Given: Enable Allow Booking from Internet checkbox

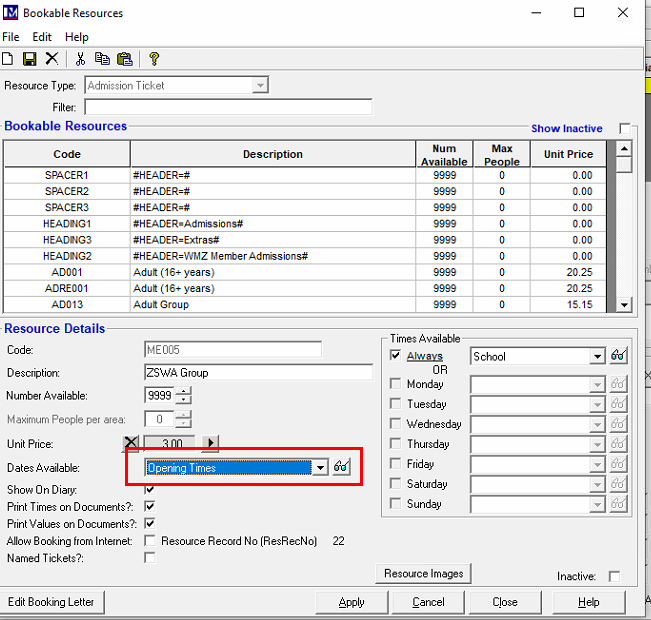Looking at the screenshot, I should tap(150, 541).
